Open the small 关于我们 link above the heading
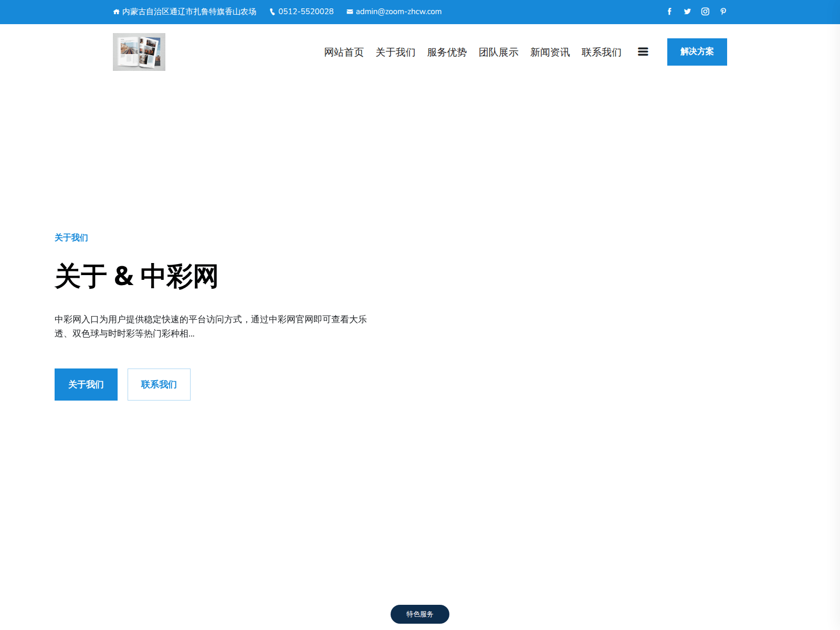This screenshot has width=840, height=630. (71, 237)
